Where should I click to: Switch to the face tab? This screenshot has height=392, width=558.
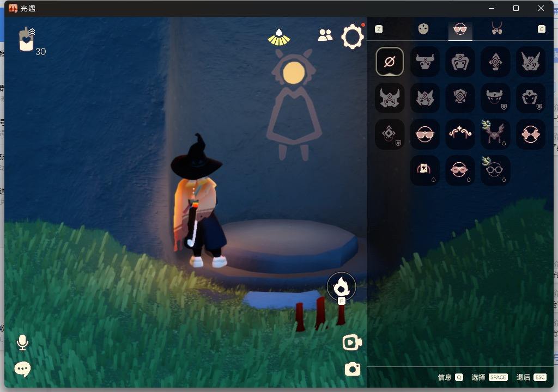tap(423, 29)
